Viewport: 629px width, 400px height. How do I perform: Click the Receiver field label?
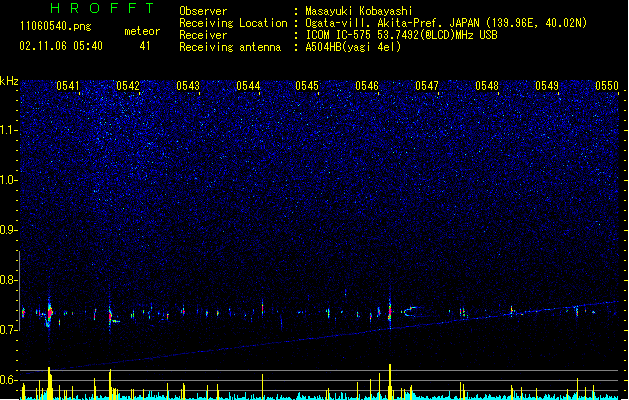(203, 35)
